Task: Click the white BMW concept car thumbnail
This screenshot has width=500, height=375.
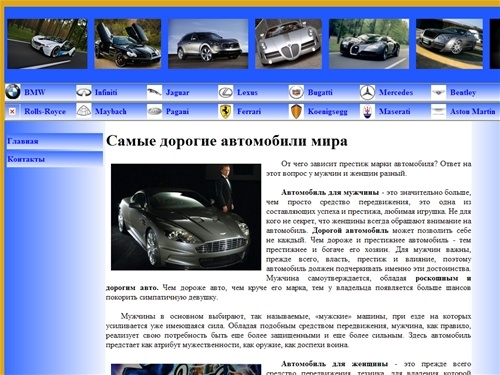Action: [47, 44]
